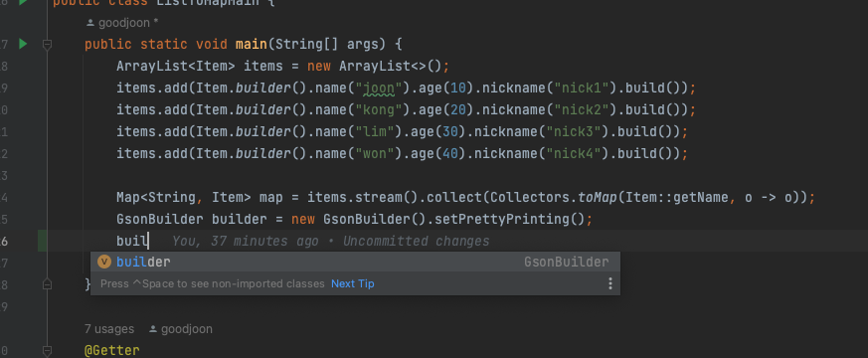The width and height of the screenshot is (868, 358).
Task: Click Map<String, Item> type declaration
Action: 184,197
